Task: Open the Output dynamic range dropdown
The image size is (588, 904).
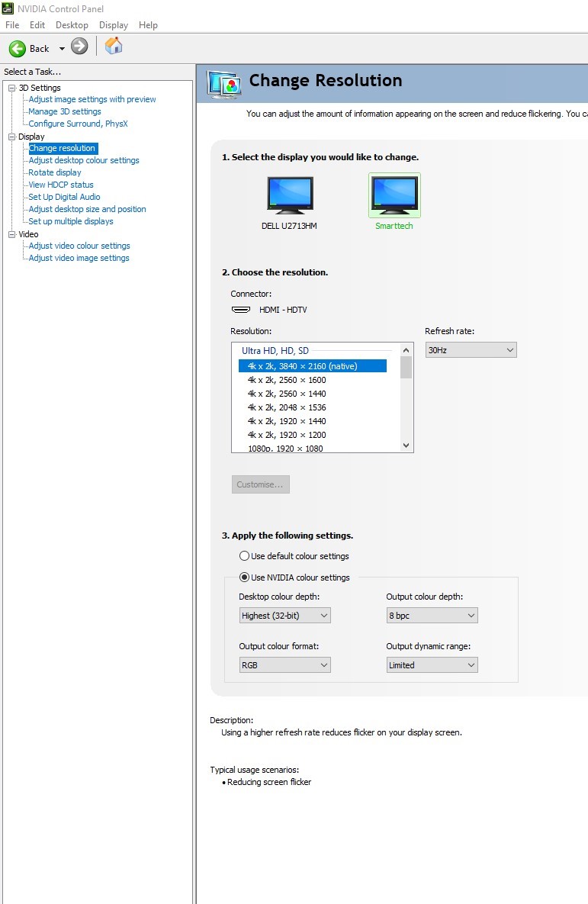Action: [432, 665]
